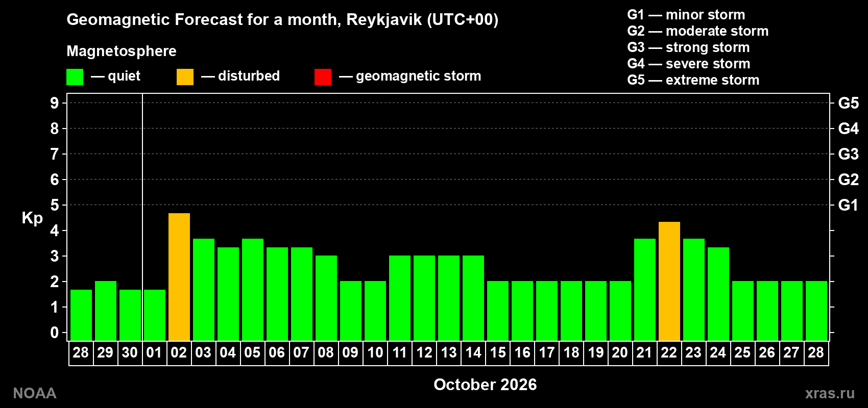Click the 'G2 — moderate storm' legend line
Image resolution: width=868 pixels, height=408 pixels.
pyautogui.click(x=698, y=31)
